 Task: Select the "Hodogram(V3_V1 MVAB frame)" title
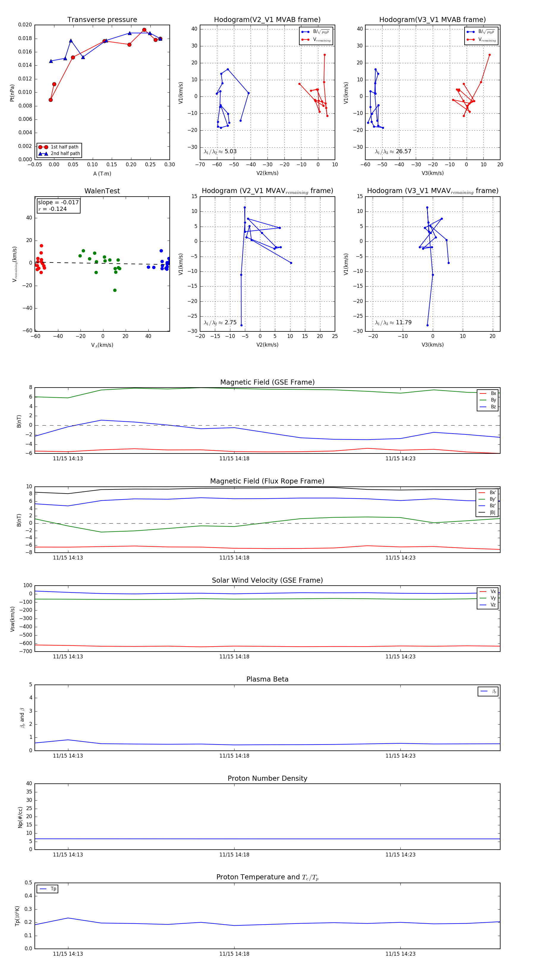point(432,20)
